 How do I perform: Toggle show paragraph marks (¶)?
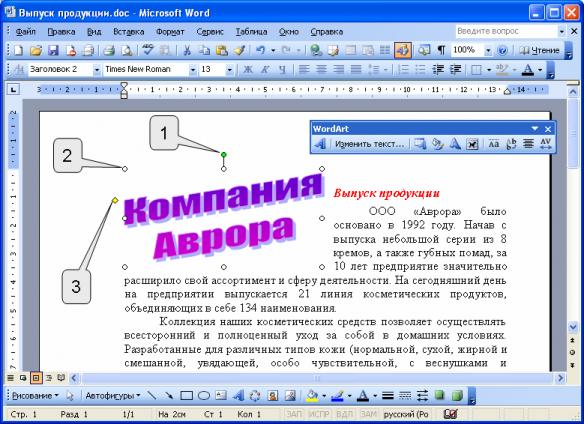[441, 50]
